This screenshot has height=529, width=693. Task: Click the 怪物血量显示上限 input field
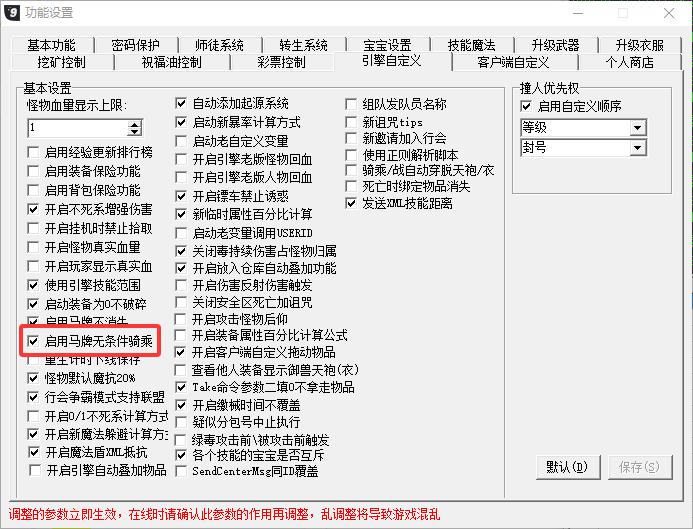[x=78, y=128]
